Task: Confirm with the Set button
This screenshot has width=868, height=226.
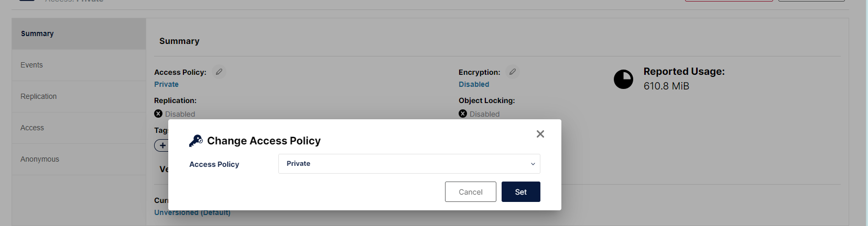Action: pos(521,192)
